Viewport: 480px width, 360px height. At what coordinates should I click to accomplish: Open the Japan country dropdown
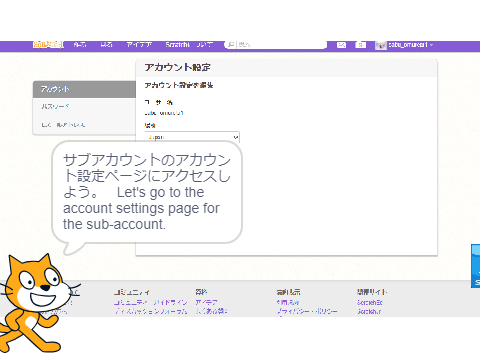[192, 137]
